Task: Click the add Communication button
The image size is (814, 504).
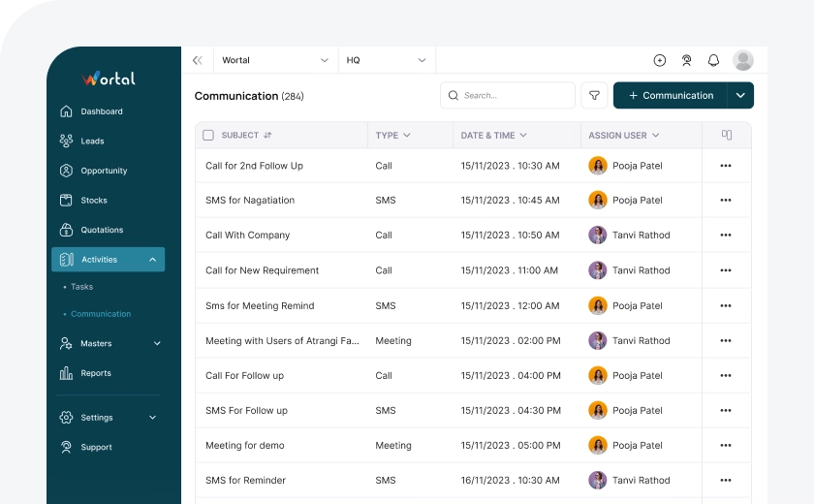Action: (x=671, y=95)
